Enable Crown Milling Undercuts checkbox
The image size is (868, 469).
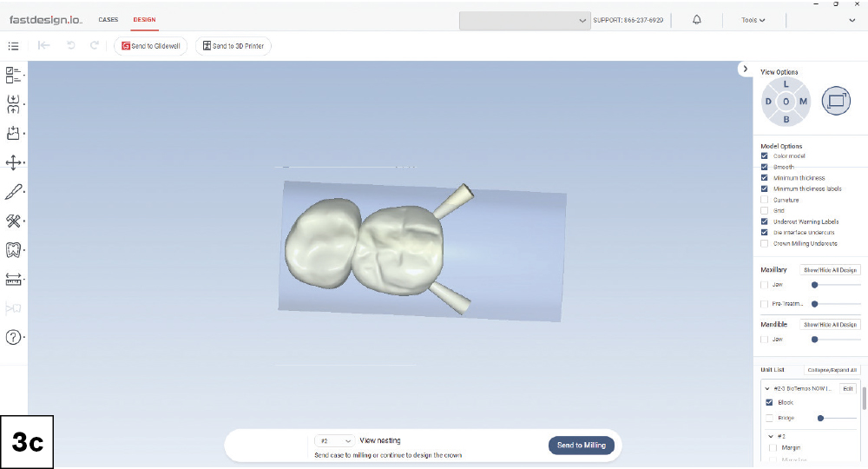765,244
